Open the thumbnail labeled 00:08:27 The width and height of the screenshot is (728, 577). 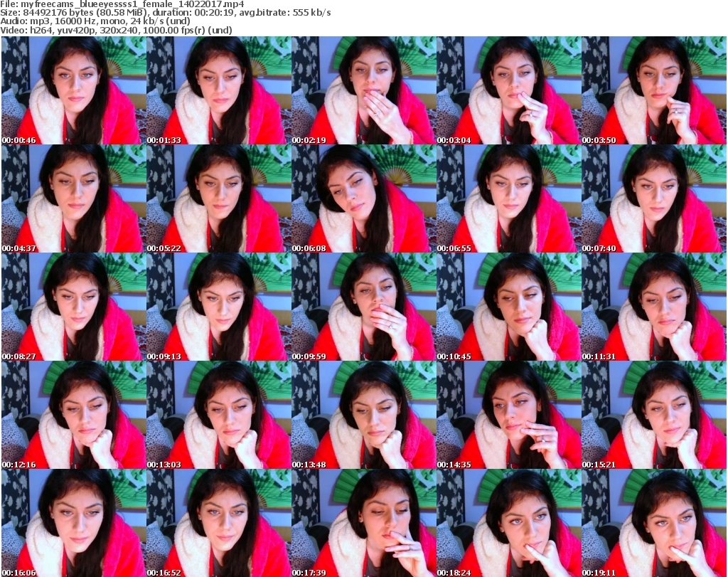click(73, 307)
